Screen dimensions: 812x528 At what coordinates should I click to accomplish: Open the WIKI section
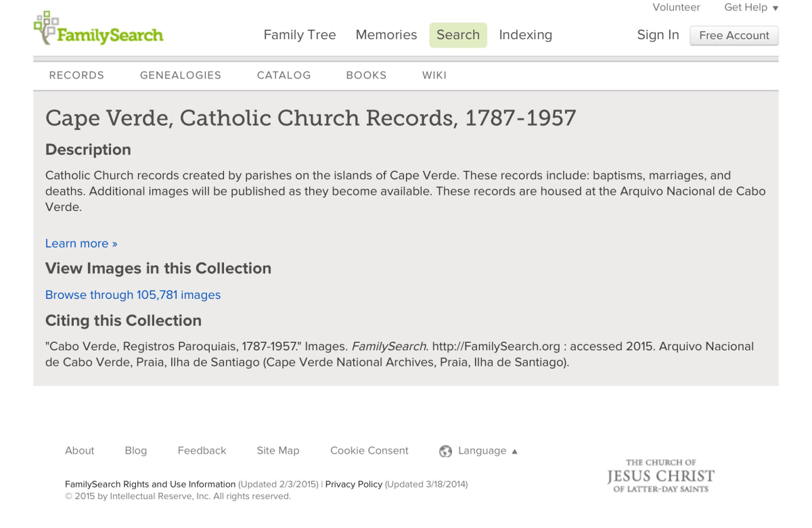coord(434,75)
